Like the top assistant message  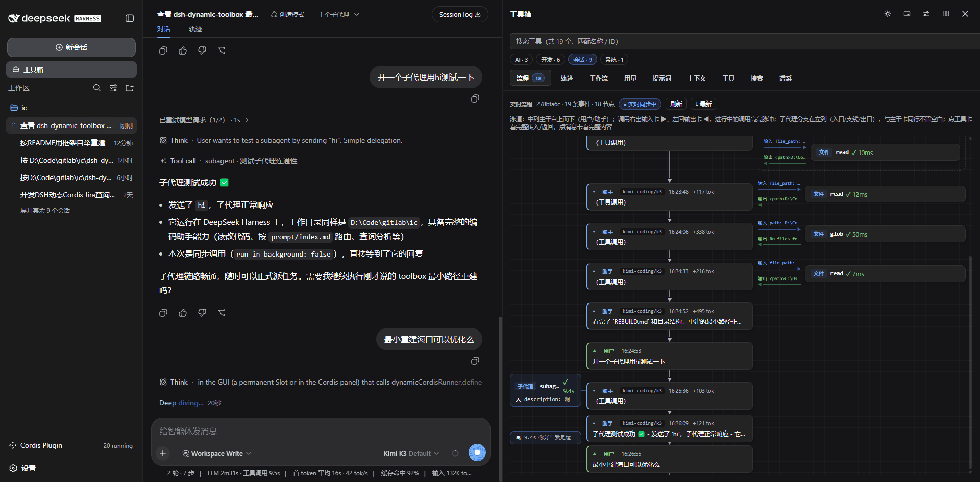[x=183, y=50]
